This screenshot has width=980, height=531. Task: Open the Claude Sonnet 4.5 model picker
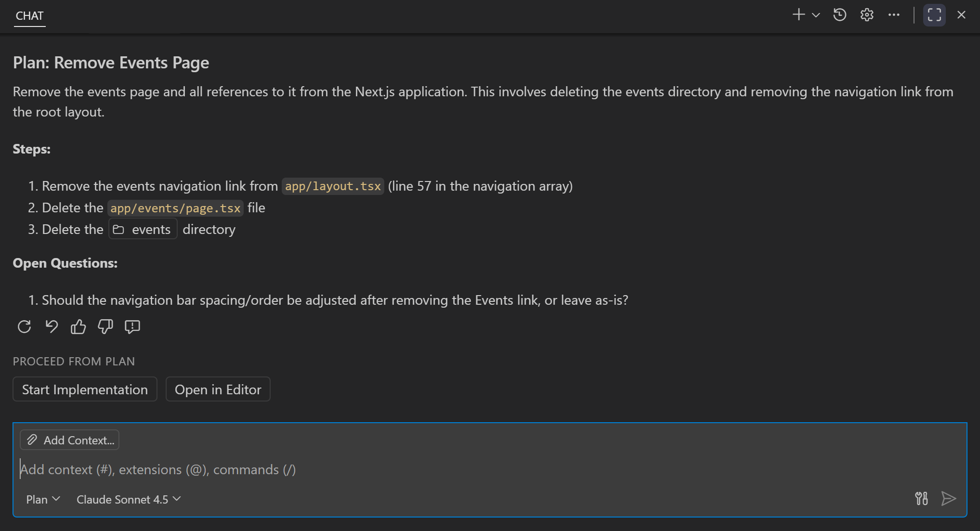point(128,499)
